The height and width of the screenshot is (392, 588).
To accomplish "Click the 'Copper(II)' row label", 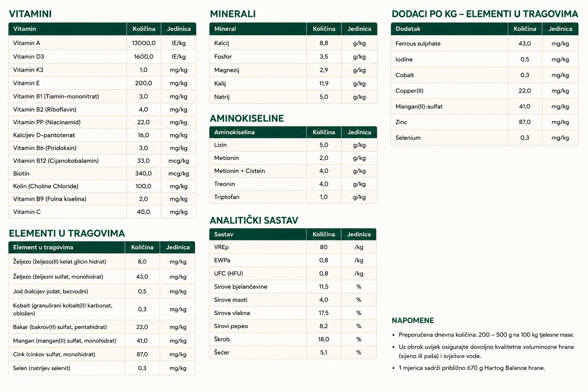I will 409,91.
